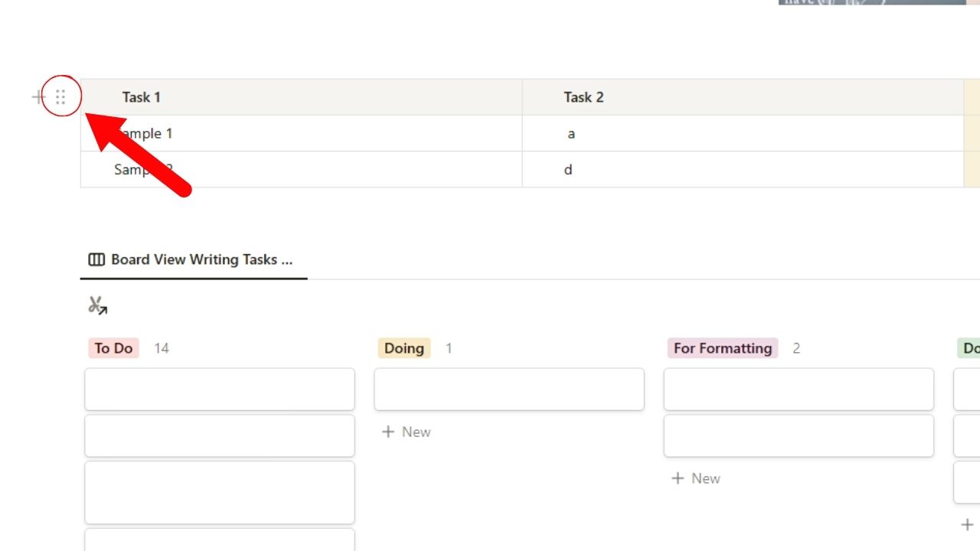The image size is (980, 551).
Task: Click the plus icon next to New in For Formatting
Action: click(x=676, y=478)
